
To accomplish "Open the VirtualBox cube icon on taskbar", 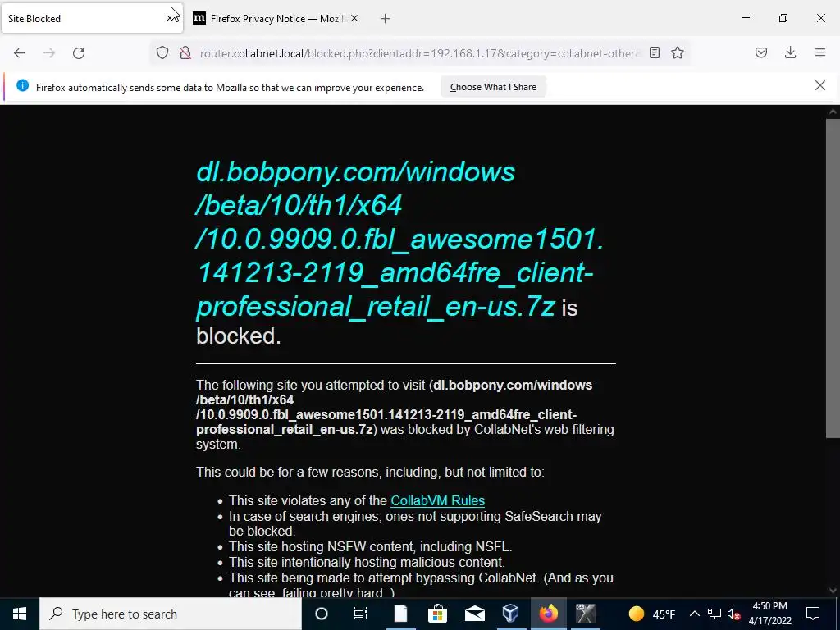I will click(x=511, y=614).
